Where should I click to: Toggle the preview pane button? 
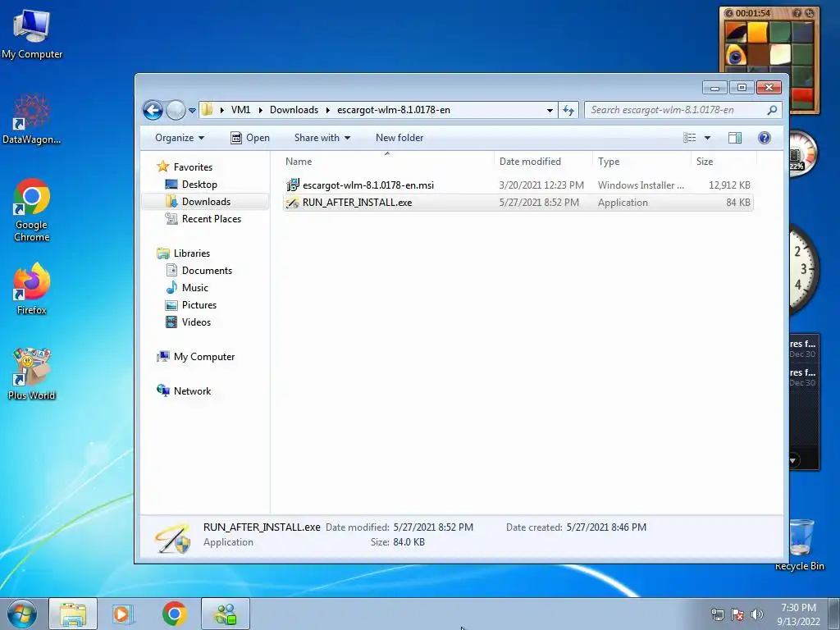click(x=734, y=138)
